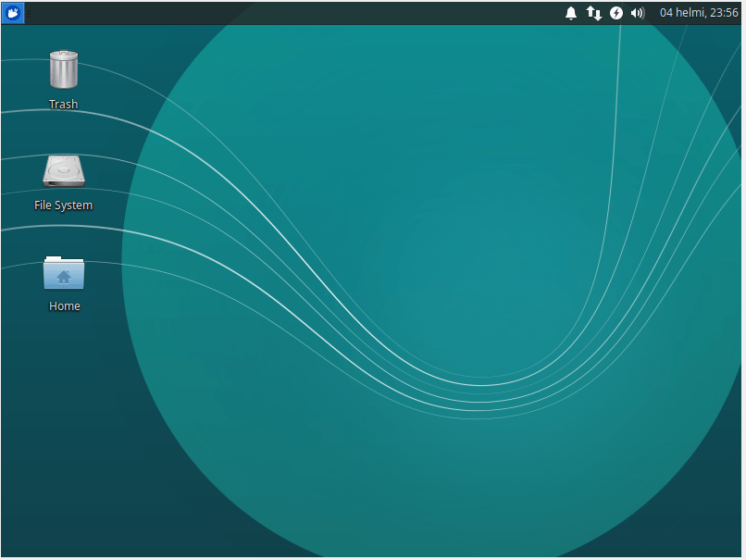
Task: Select the Home folder icon
Action: tap(63, 272)
